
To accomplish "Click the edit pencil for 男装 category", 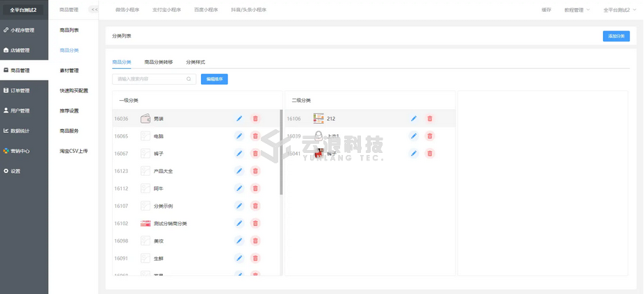I will (x=239, y=119).
